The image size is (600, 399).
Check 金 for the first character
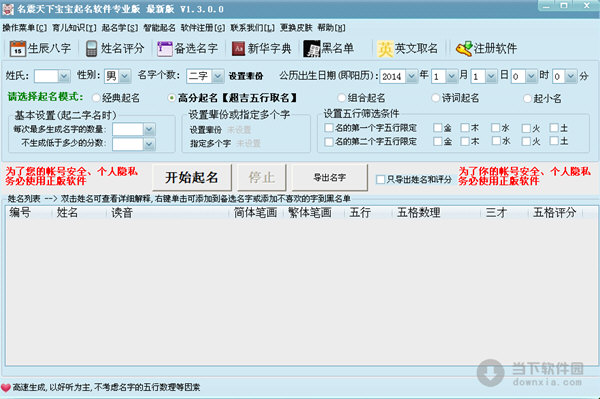pyautogui.click(x=438, y=128)
